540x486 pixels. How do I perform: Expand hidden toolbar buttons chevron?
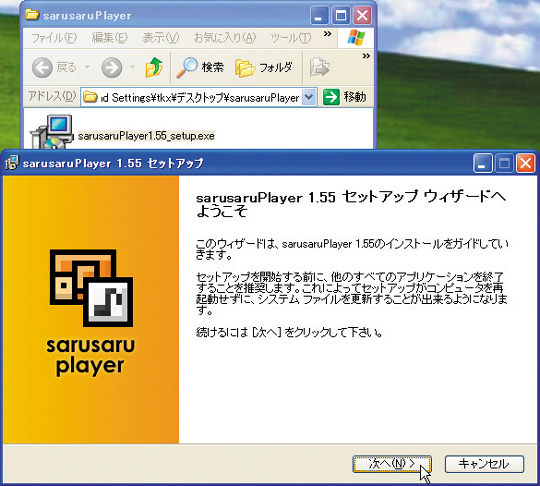coord(366,56)
